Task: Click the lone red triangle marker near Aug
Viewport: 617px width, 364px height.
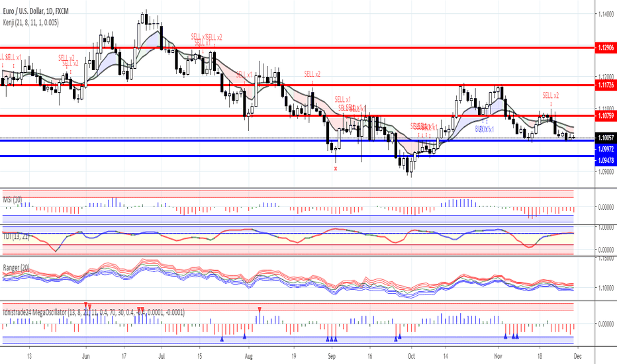Action: coord(260,309)
